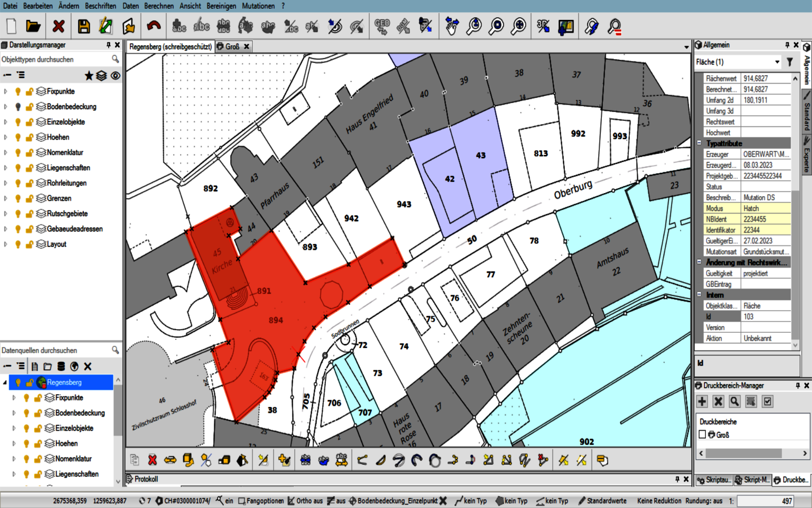Open a project with the folder icon

click(x=33, y=26)
